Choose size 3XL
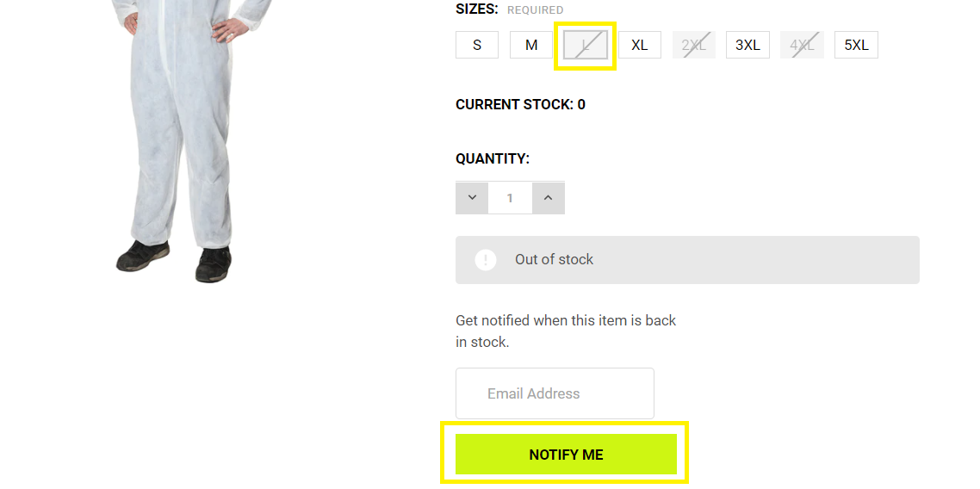Image resolution: width=980 pixels, height=489 pixels. tap(747, 45)
